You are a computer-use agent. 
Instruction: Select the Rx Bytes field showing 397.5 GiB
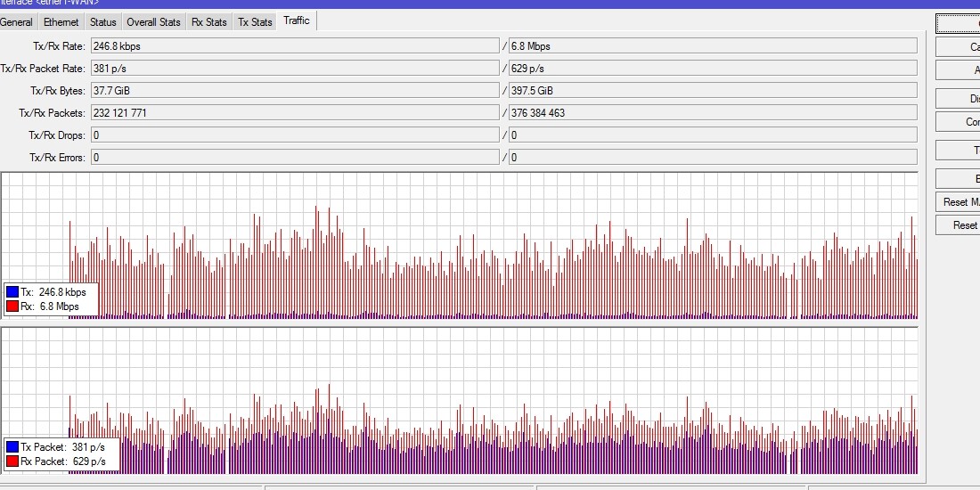coord(713,91)
